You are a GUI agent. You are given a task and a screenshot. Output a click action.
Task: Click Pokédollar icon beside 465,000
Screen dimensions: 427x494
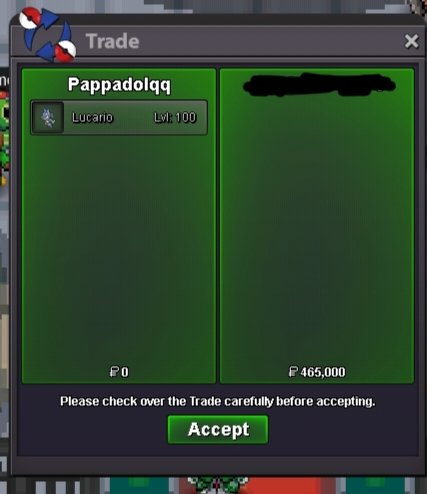[293, 371]
